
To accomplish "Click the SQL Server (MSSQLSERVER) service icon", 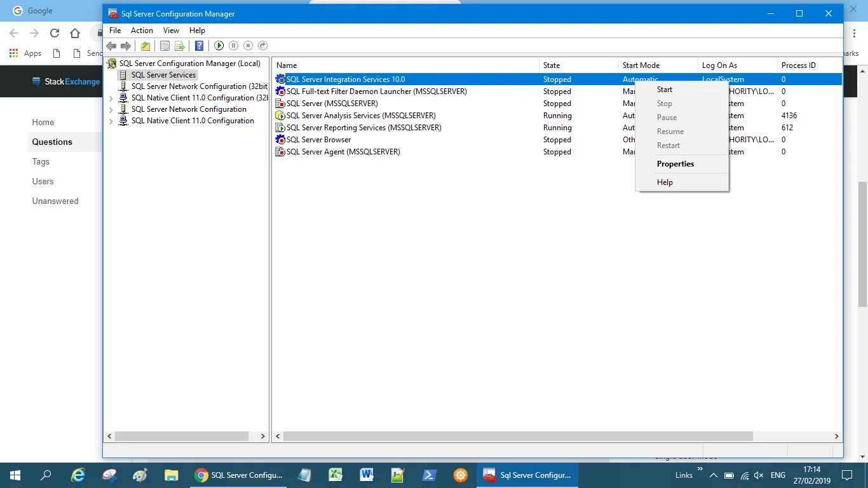I will pyautogui.click(x=280, y=104).
